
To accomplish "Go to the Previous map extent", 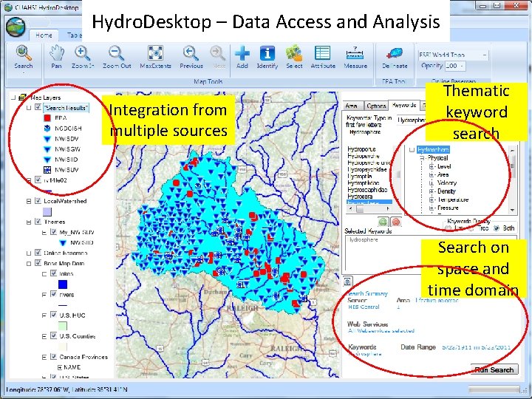I will tap(191, 57).
